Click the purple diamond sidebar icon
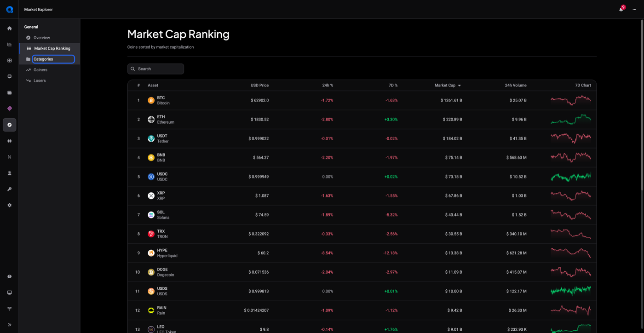This screenshot has width=644, height=333. click(x=9, y=109)
